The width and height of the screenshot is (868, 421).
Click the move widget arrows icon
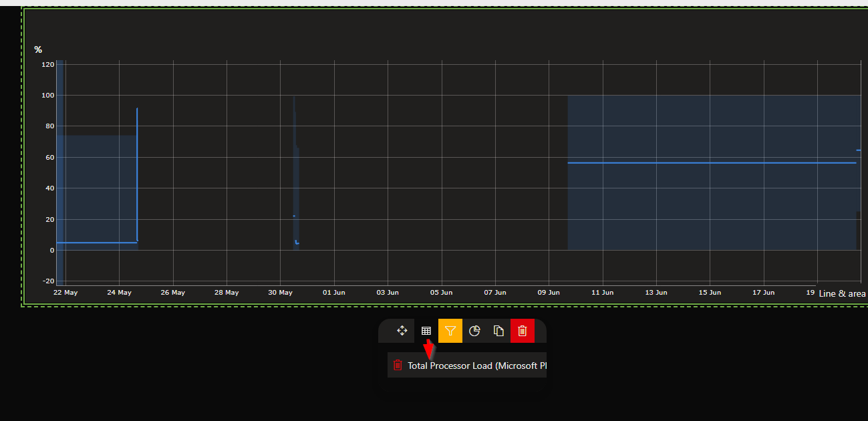pos(402,331)
